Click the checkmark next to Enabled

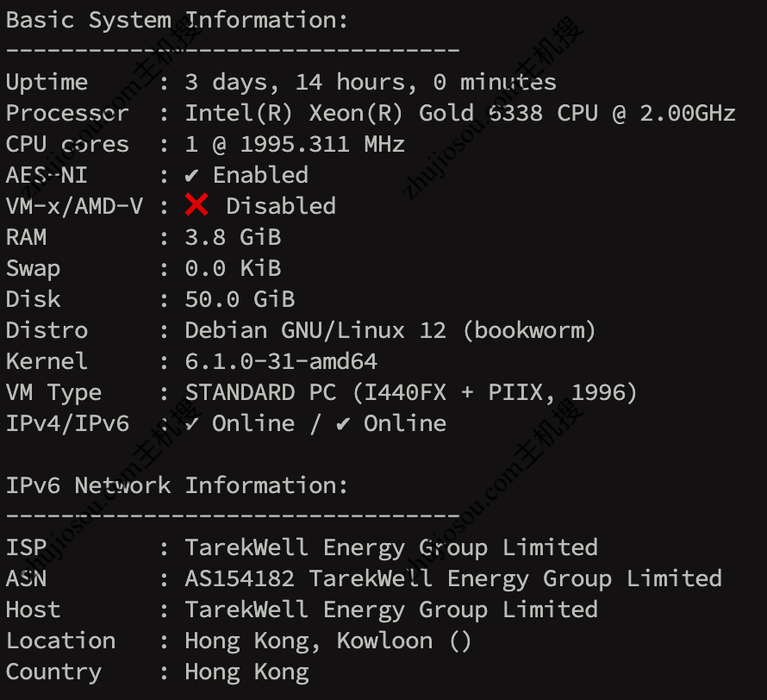(191, 175)
